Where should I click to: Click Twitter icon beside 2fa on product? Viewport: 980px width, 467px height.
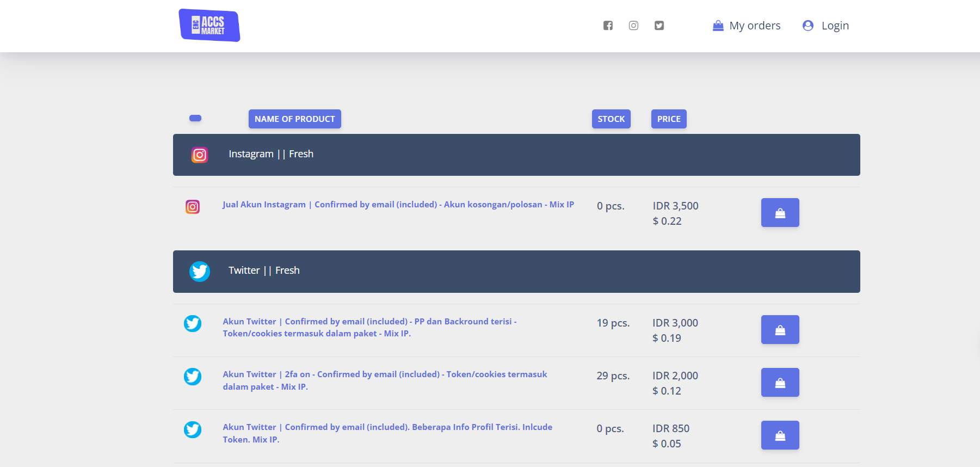(193, 376)
